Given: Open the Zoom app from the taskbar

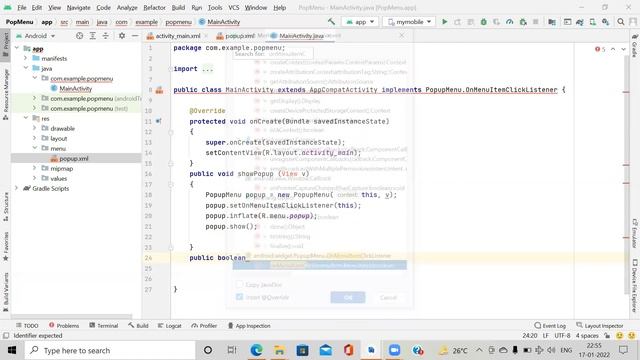Looking at the screenshot, I should pyautogui.click(x=394, y=350).
